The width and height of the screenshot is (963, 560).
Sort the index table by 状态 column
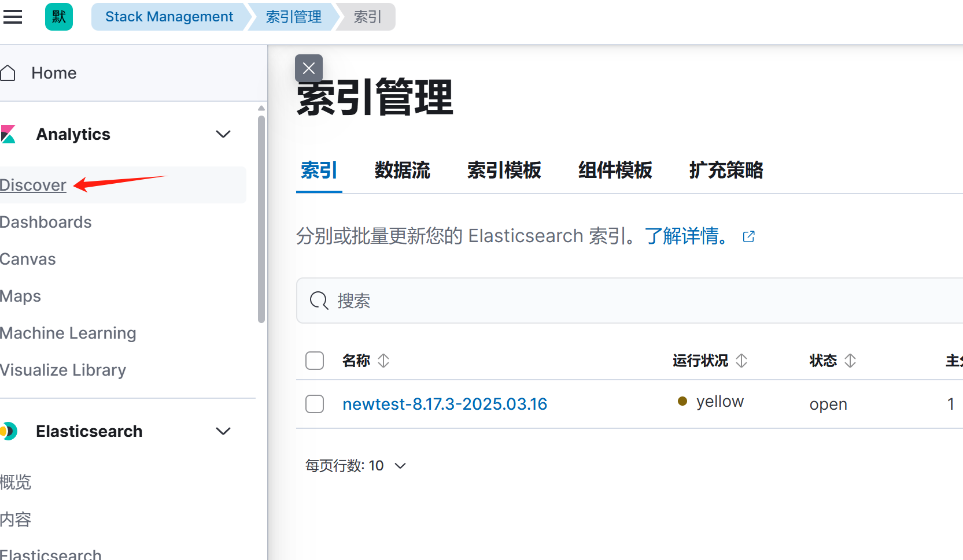[x=850, y=361]
